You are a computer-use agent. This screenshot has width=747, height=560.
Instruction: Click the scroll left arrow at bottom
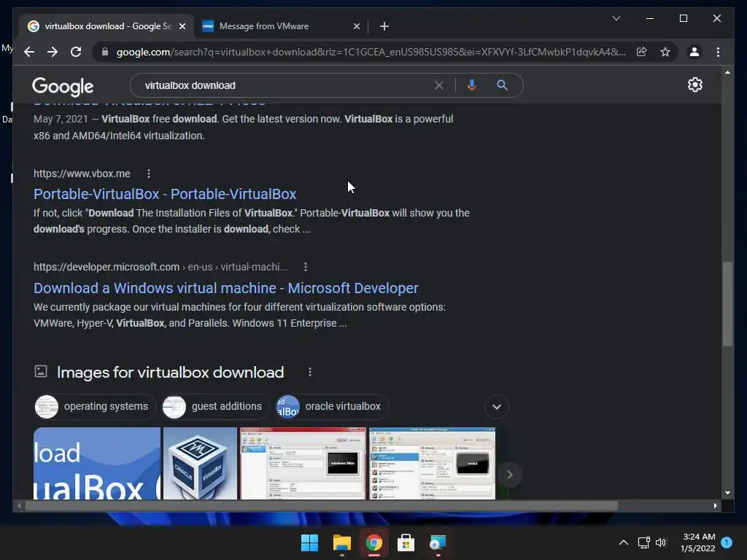19,506
